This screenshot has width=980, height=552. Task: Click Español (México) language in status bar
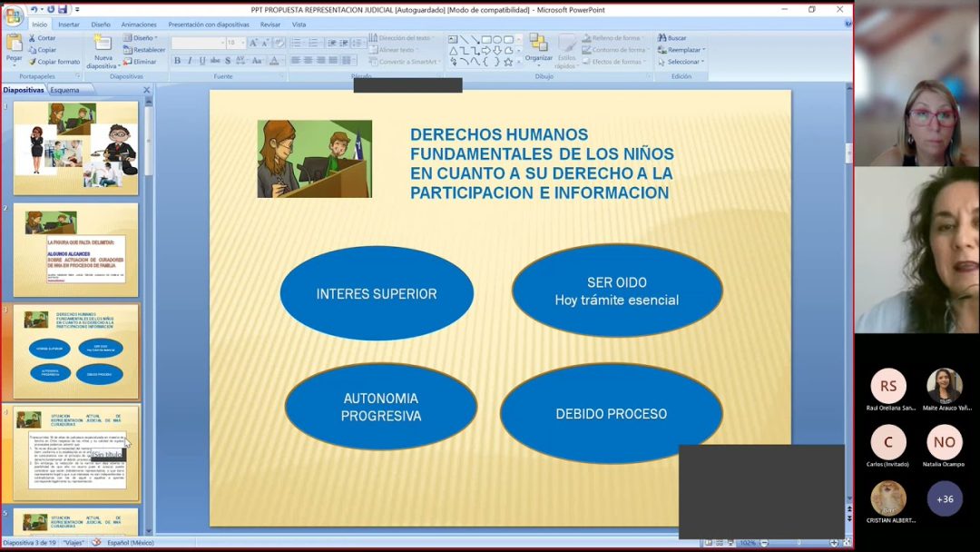tap(130, 543)
